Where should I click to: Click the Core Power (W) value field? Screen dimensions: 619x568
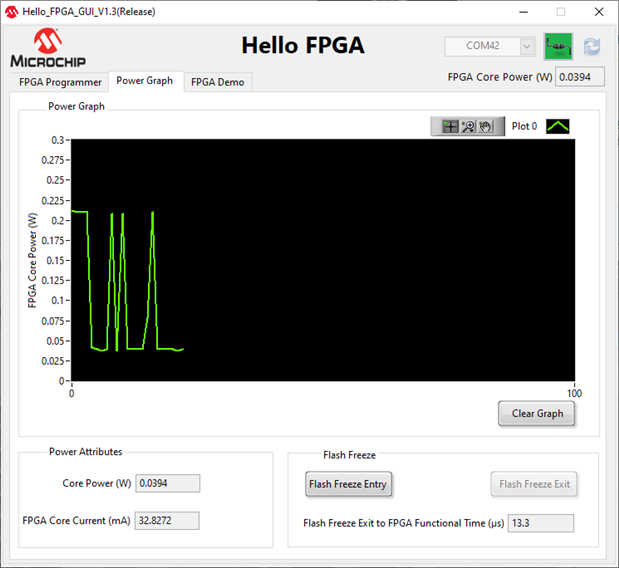click(x=167, y=483)
